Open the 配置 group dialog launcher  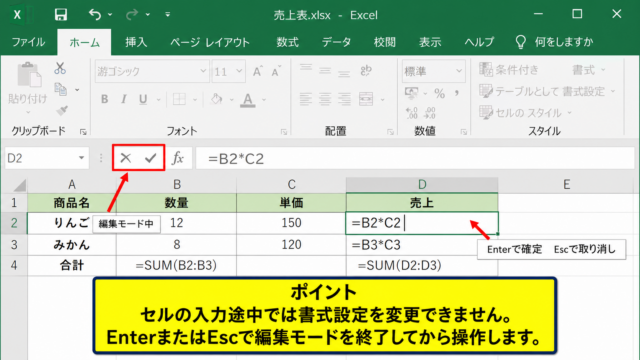(x=391, y=132)
